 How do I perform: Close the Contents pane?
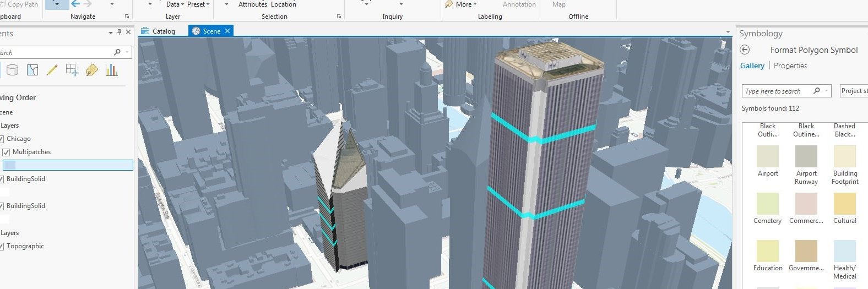click(128, 32)
